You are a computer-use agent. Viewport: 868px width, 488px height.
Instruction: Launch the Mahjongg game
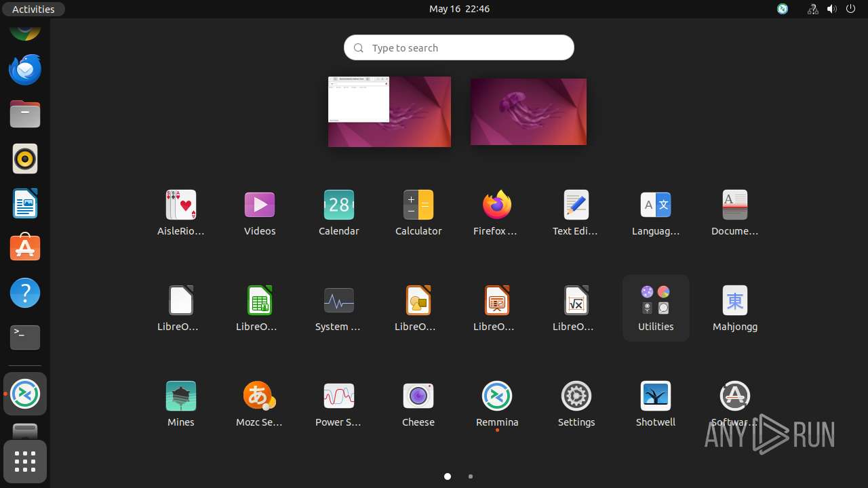(735, 308)
